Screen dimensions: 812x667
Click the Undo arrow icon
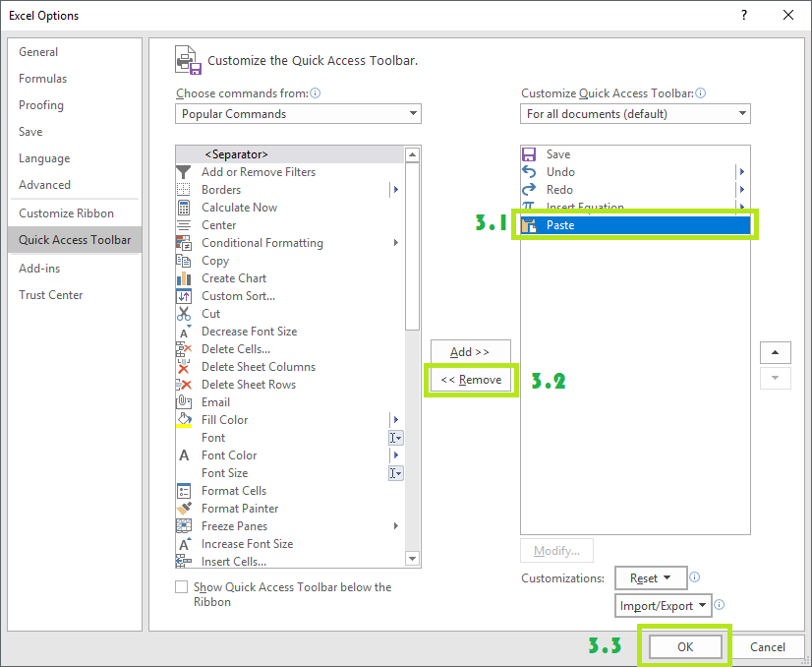[529, 171]
